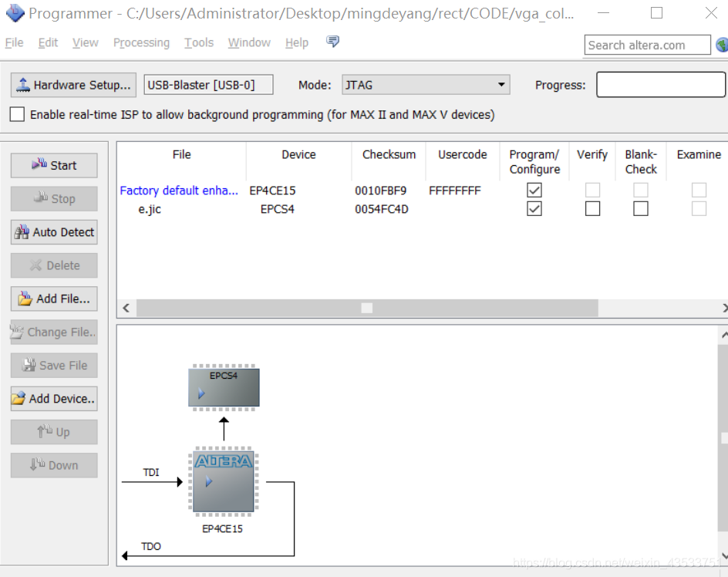Open the Tools menu
The width and height of the screenshot is (728, 577).
[x=199, y=42]
